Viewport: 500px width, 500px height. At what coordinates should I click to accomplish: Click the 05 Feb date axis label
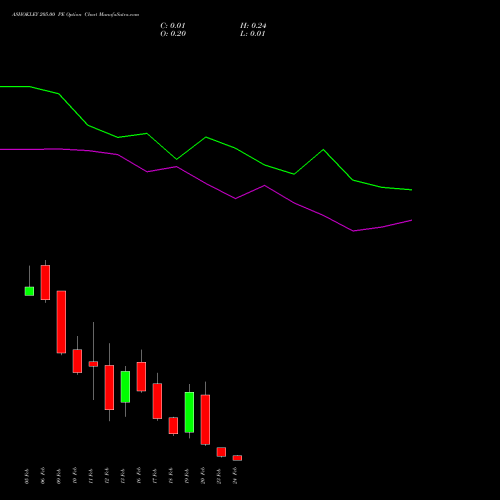pos(27,476)
